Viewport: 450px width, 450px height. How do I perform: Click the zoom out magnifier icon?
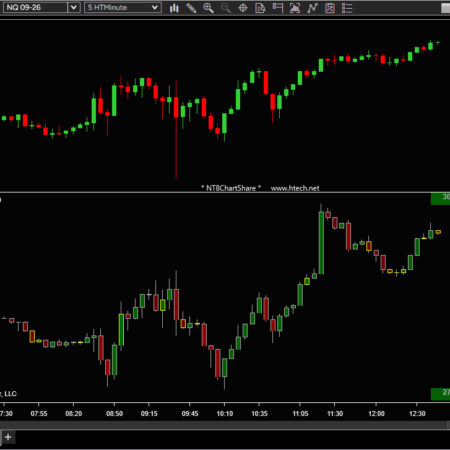tap(226, 8)
